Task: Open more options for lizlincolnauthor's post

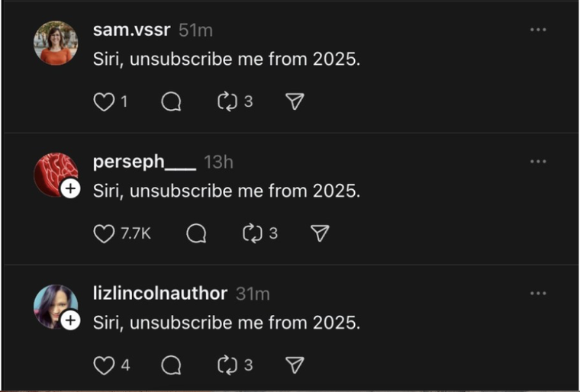Action: pos(538,294)
